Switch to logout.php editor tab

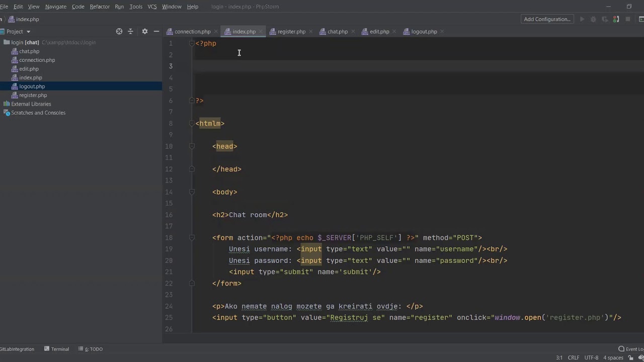424,32
